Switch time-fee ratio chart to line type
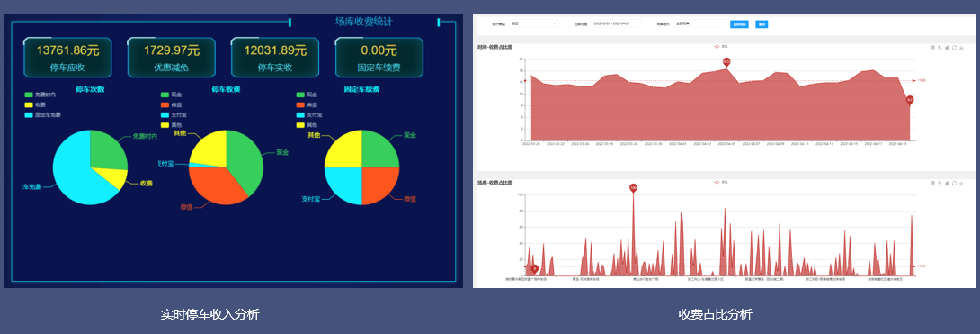 tap(940, 48)
